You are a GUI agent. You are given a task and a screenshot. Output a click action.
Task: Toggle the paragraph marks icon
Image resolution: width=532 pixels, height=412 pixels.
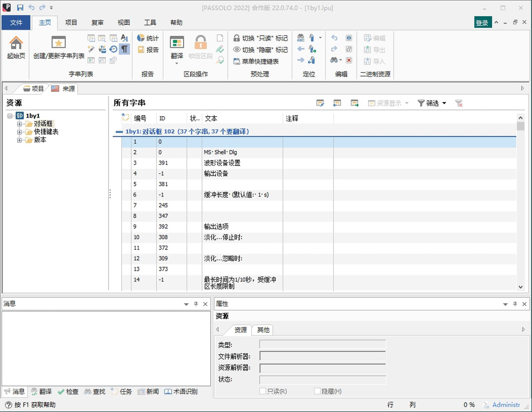point(124,49)
